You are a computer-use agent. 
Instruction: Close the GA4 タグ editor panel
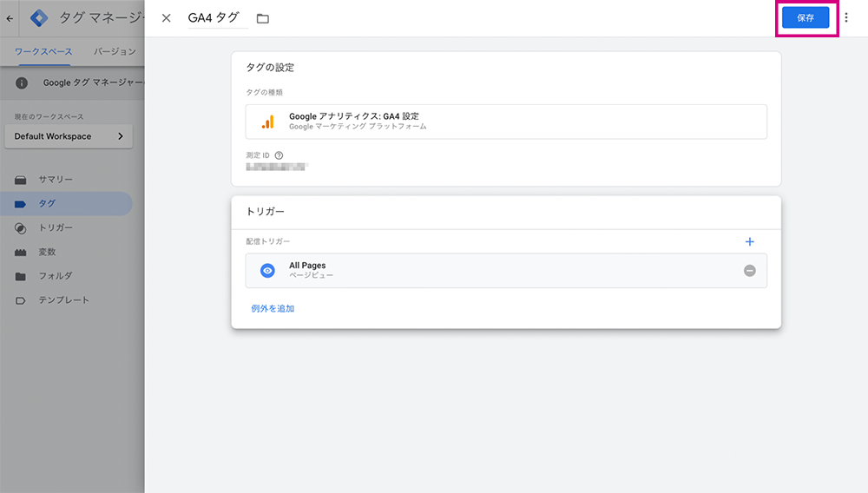click(166, 18)
